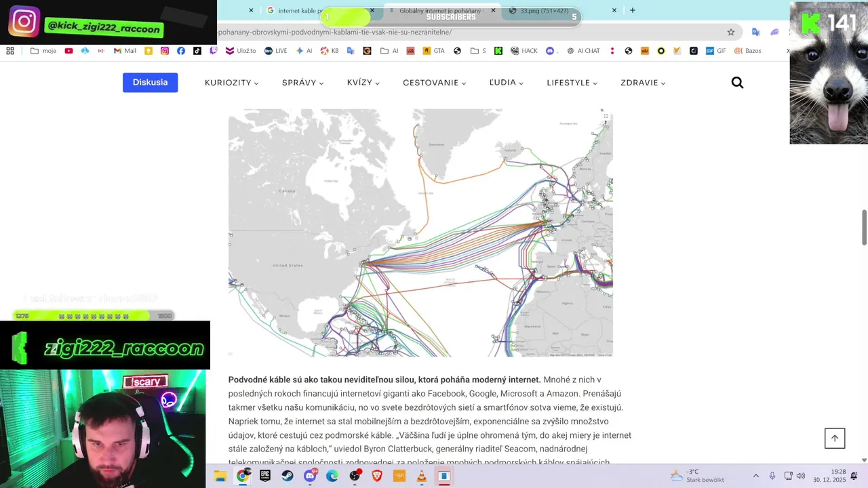Open the volume control in system tray
The height and width of the screenshot is (488, 868).
(801, 476)
